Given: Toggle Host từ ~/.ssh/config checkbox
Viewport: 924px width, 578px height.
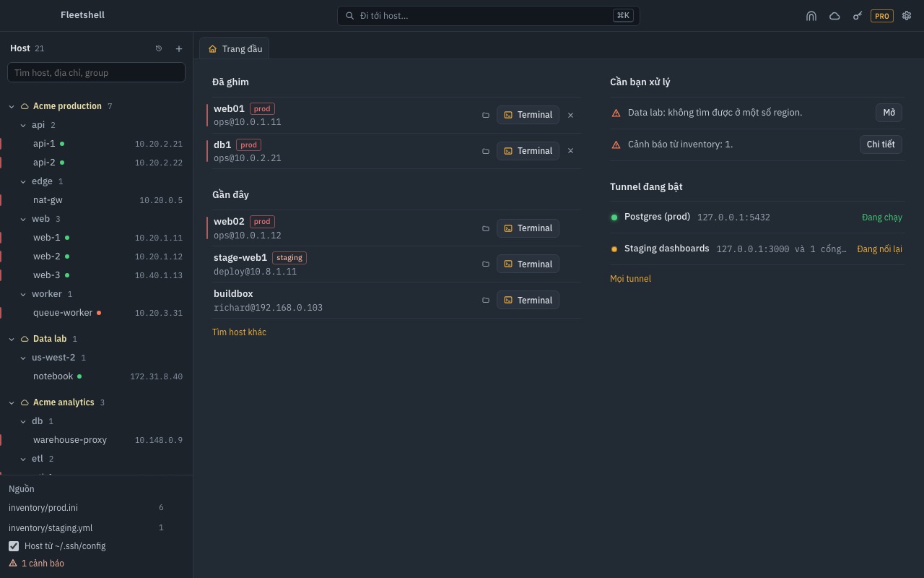Looking at the screenshot, I should (14, 546).
